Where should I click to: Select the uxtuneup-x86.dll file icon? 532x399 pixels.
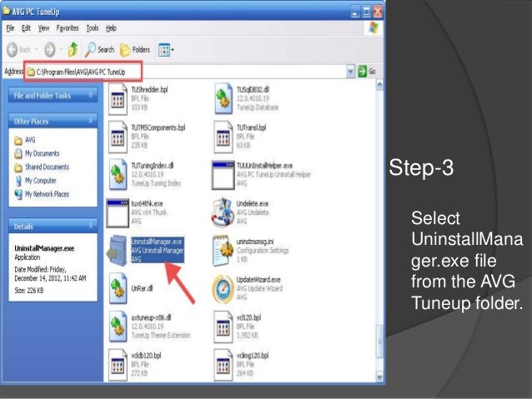coord(118,327)
